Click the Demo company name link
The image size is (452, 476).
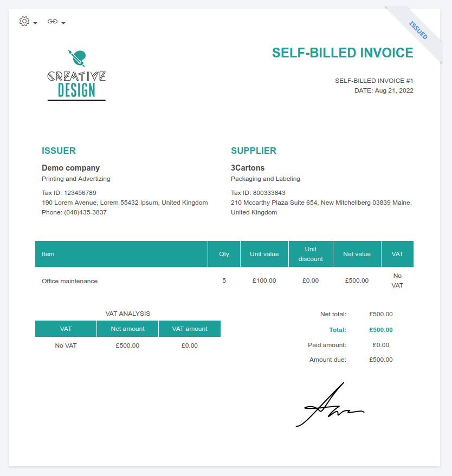tap(70, 168)
